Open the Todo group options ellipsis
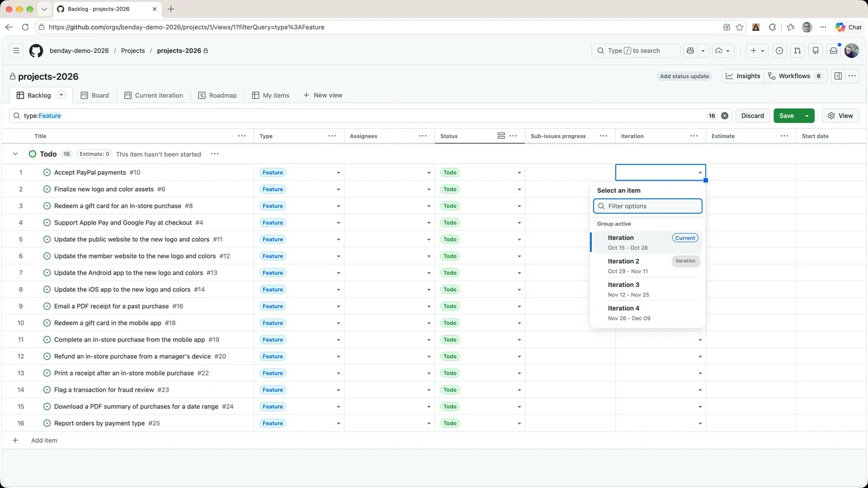Viewport: 868px width, 488px height. pos(215,154)
